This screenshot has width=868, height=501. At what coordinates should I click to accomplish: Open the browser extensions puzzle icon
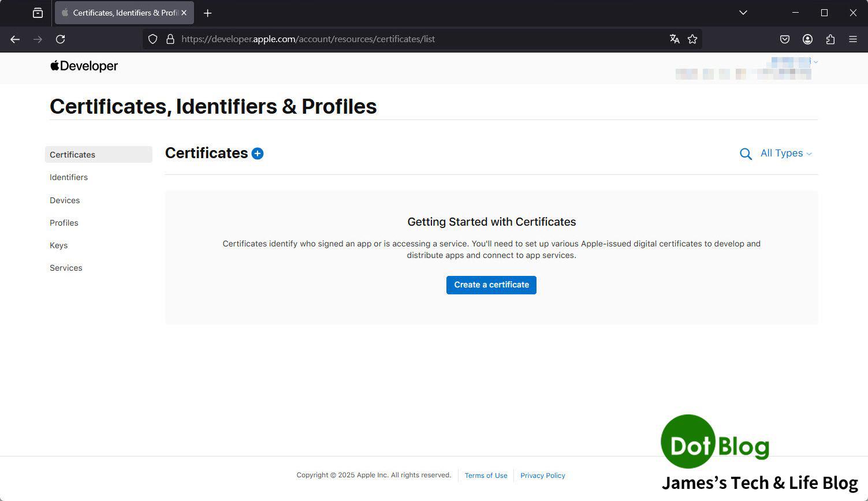[830, 39]
